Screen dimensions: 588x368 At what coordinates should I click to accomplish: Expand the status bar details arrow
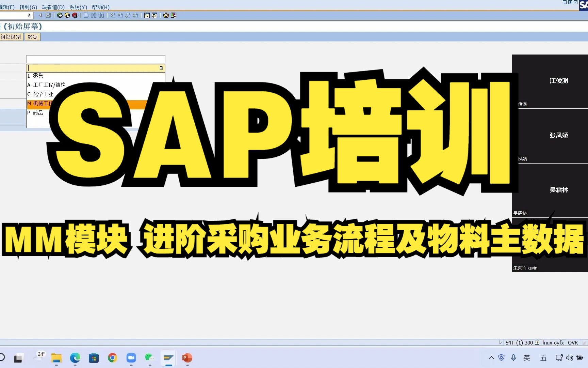tap(501, 342)
